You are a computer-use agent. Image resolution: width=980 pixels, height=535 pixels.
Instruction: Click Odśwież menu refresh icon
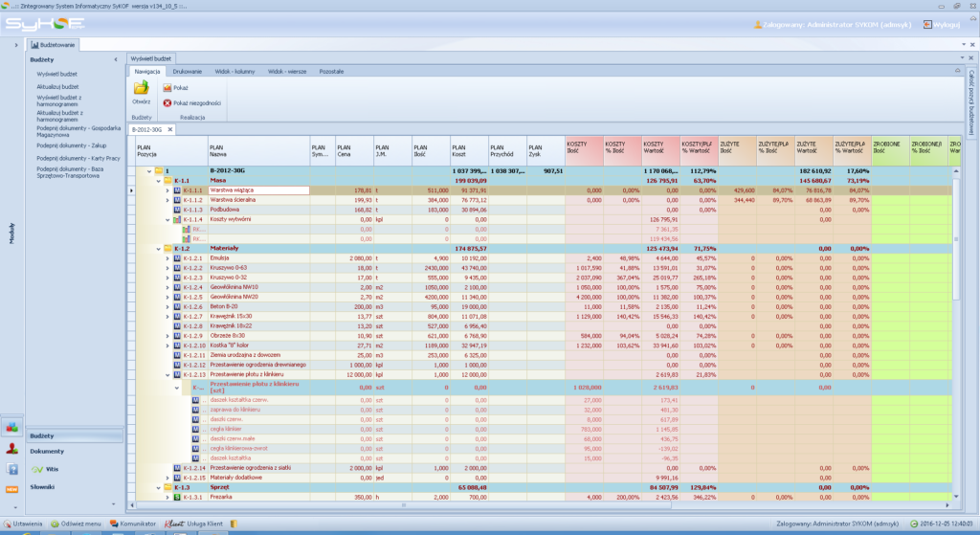coord(55,524)
